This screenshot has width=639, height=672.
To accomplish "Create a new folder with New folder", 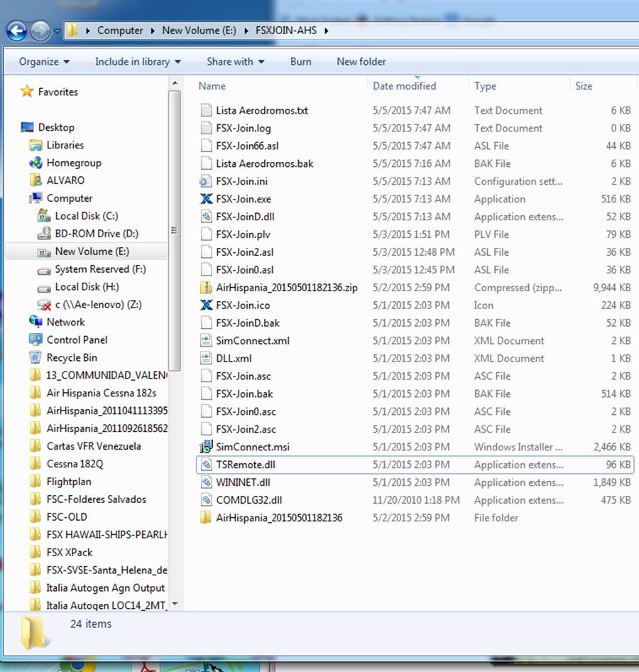I will (x=361, y=62).
